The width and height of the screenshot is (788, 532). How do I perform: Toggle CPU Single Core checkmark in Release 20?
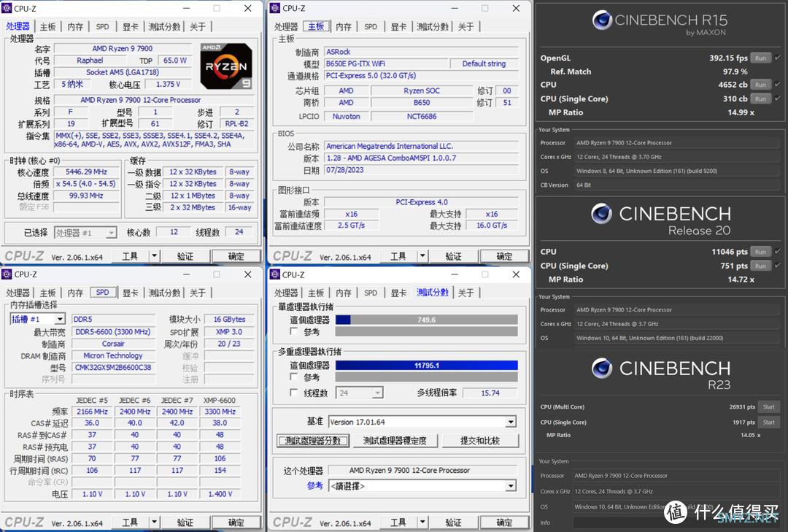tap(778, 266)
